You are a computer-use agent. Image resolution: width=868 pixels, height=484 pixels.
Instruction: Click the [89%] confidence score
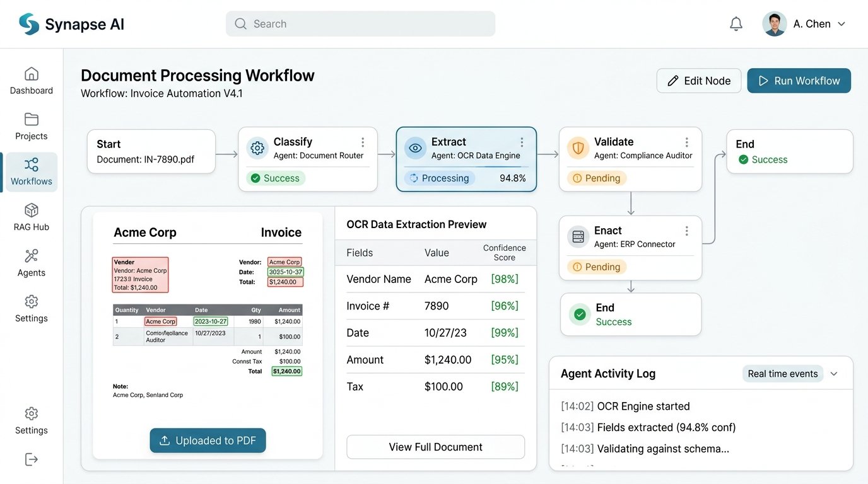[x=505, y=387]
